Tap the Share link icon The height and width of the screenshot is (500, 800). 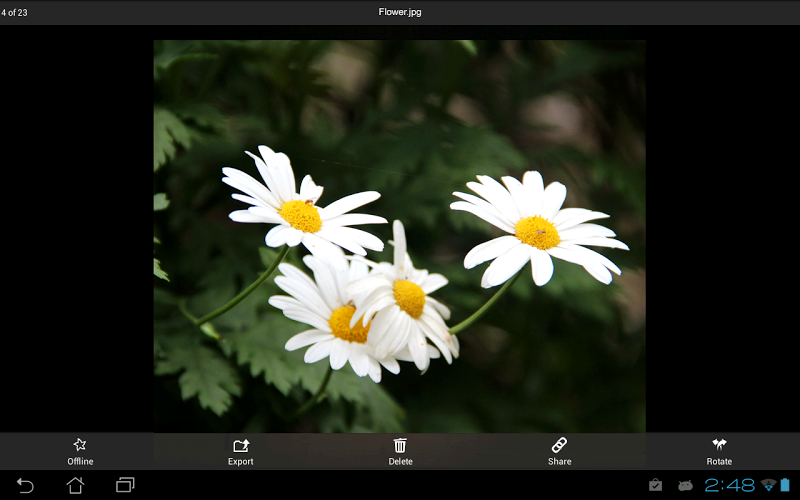[x=559, y=445]
